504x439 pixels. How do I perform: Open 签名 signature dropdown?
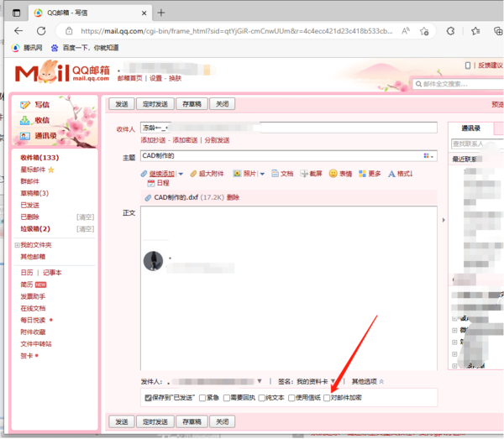(333, 382)
